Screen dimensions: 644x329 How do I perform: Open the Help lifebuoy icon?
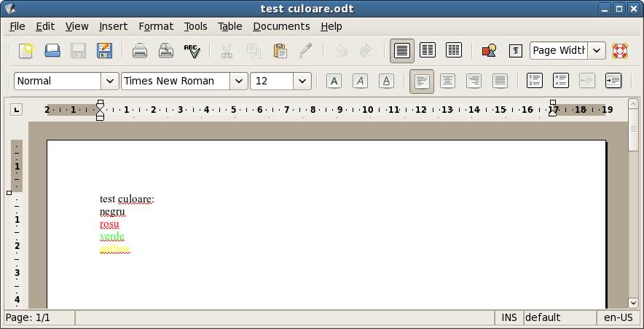[620, 51]
